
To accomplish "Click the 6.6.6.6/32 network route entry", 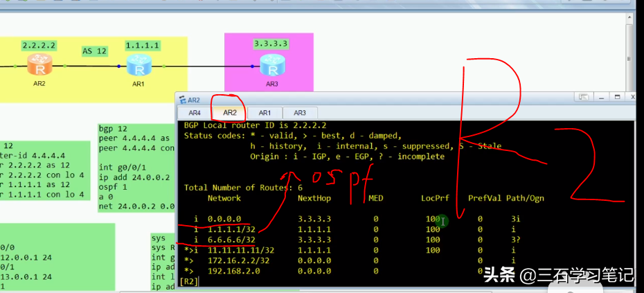I will tap(231, 240).
